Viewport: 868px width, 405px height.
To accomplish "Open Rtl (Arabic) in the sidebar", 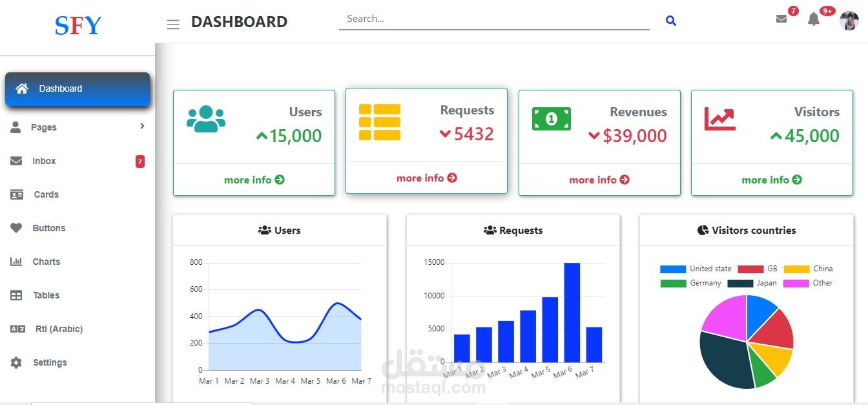I will tap(77, 329).
